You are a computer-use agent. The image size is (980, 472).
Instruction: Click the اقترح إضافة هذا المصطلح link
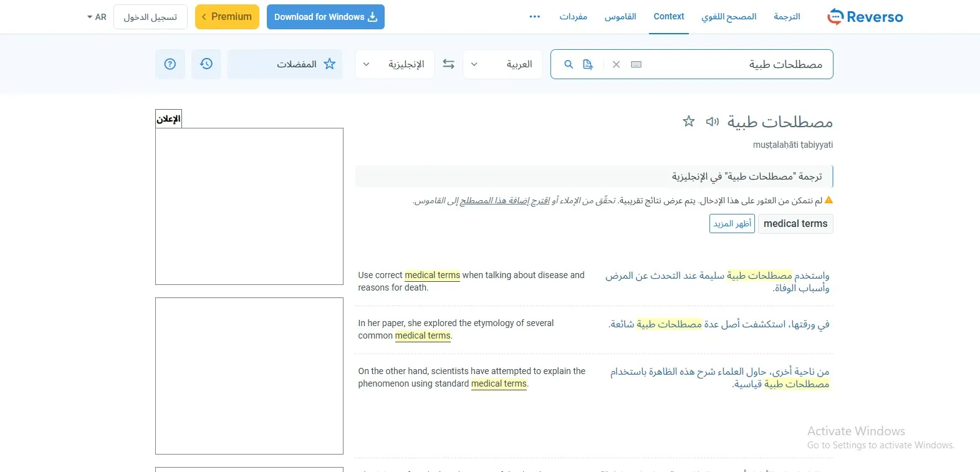[x=505, y=200]
